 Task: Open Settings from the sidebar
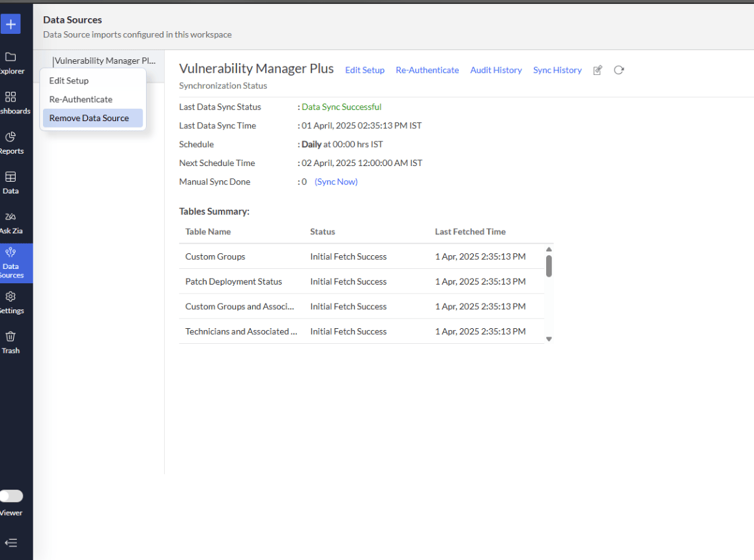11,302
